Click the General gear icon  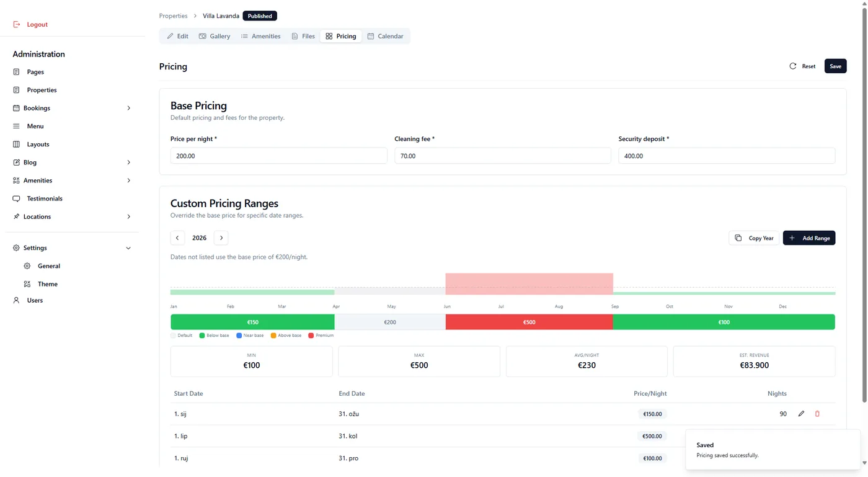[x=27, y=266]
